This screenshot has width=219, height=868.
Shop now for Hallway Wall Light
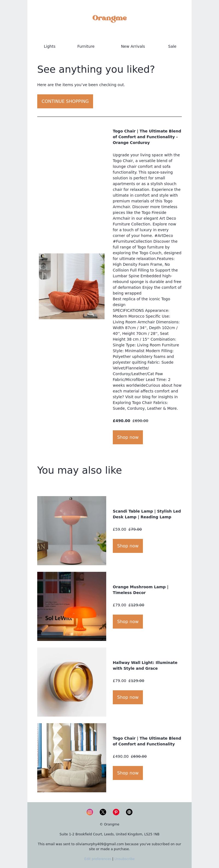[128, 697]
